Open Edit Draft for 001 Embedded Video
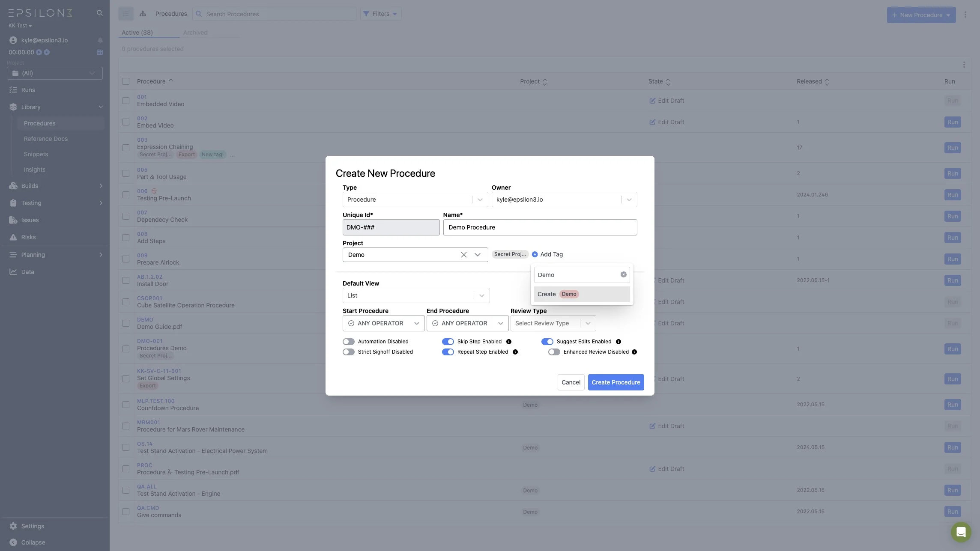This screenshot has height=551, width=980. click(667, 101)
